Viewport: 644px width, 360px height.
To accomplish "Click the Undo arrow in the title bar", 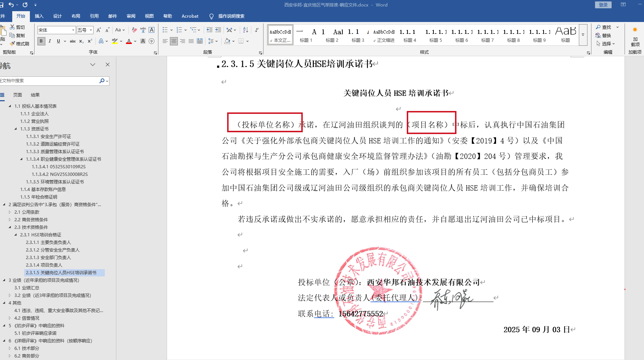I will (x=11, y=5).
